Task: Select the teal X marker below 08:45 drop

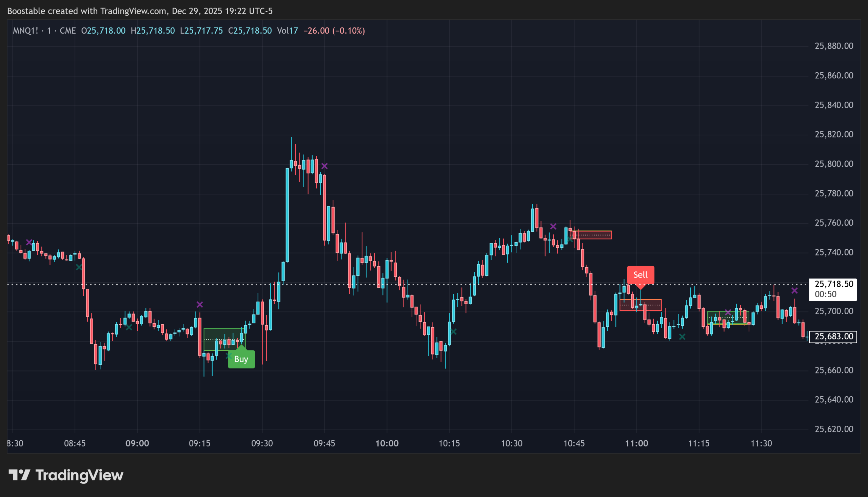Action: (79, 267)
